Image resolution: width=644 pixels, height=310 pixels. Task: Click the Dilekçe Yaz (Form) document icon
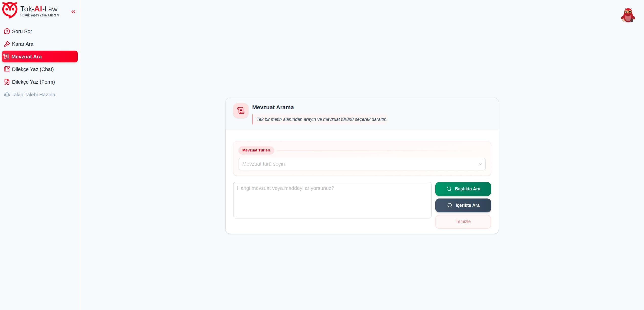[x=7, y=82]
